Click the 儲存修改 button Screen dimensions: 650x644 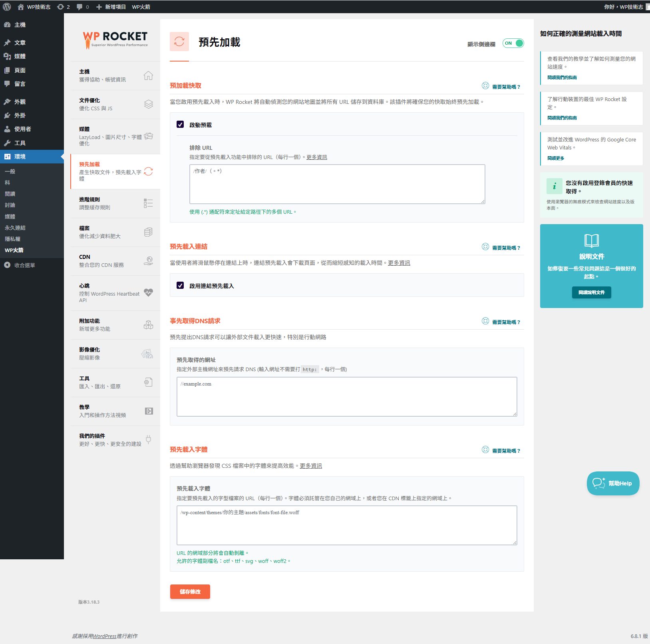click(x=190, y=592)
